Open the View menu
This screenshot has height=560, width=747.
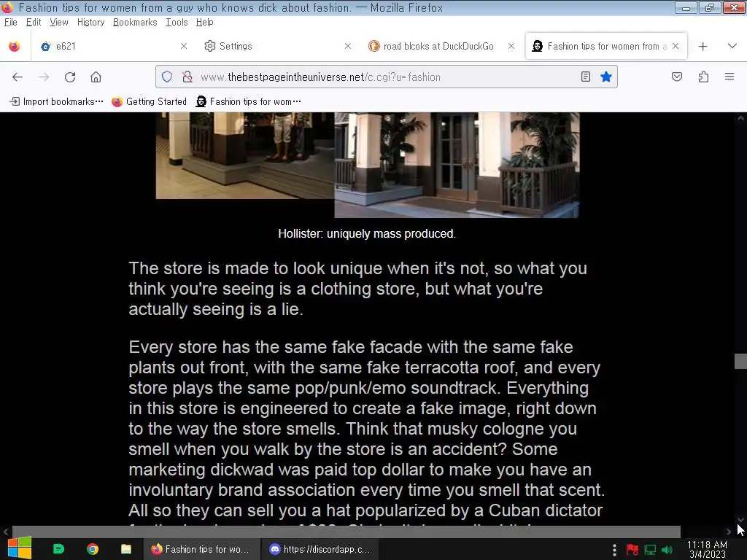(x=59, y=23)
